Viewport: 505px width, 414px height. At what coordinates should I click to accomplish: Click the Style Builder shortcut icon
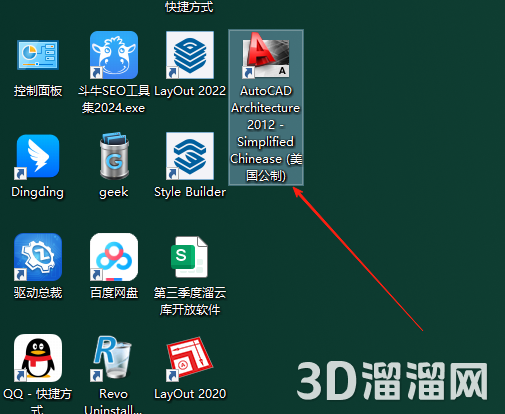click(190, 156)
